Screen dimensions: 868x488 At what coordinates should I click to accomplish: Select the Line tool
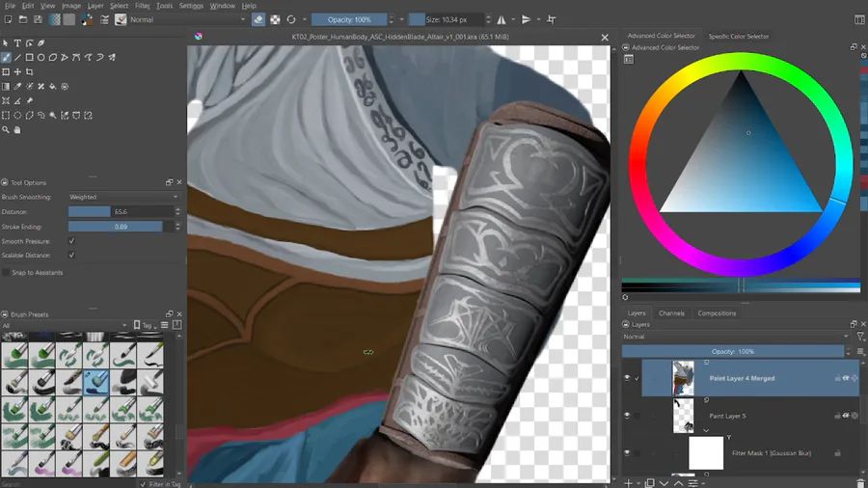click(x=17, y=58)
